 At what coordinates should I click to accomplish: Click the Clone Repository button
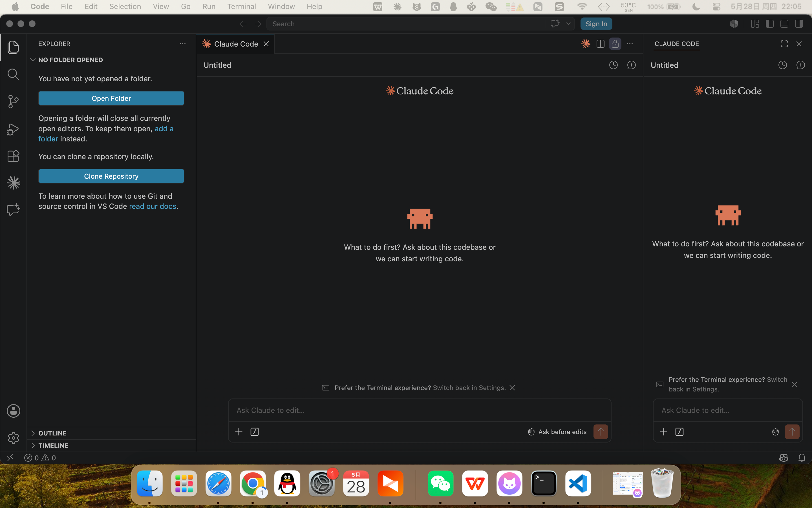point(111,176)
